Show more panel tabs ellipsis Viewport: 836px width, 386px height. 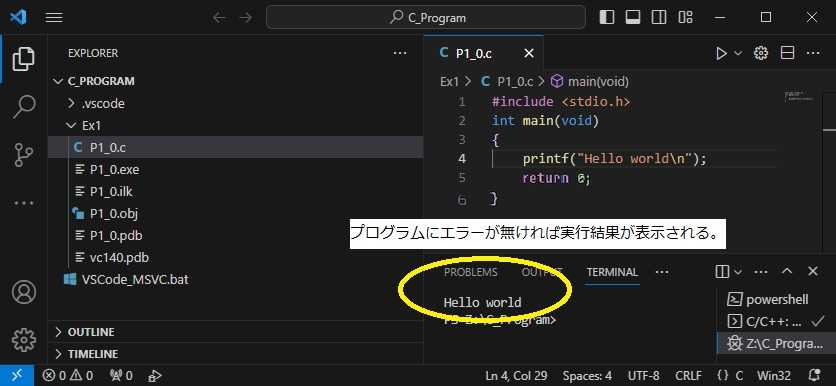tap(662, 272)
